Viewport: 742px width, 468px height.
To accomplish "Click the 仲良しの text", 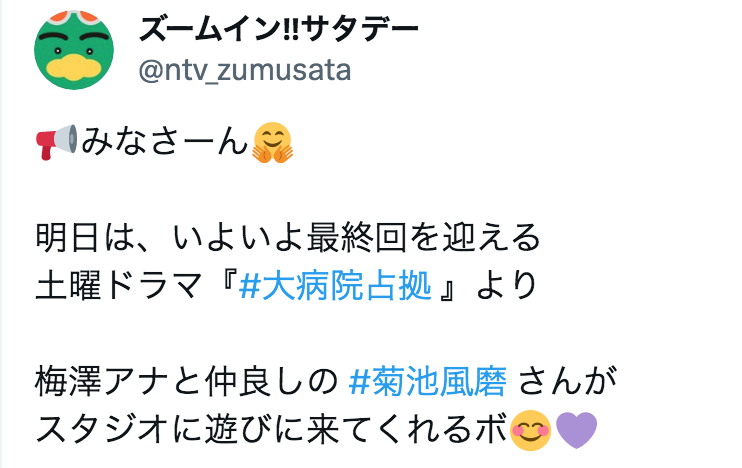I will (x=271, y=381).
